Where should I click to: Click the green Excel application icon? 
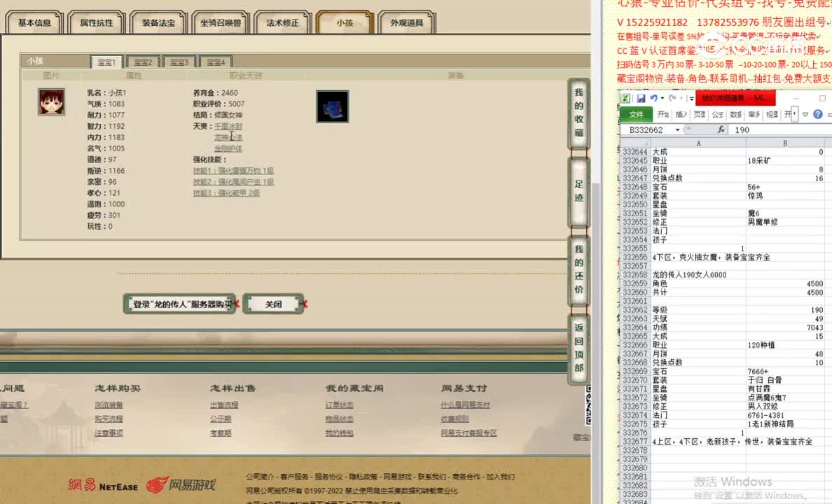click(x=626, y=98)
